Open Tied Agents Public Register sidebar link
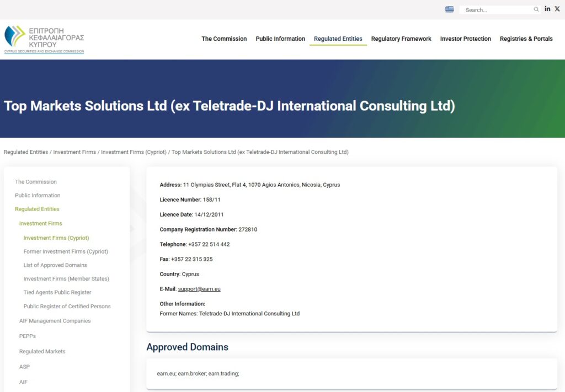 (x=57, y=292)
